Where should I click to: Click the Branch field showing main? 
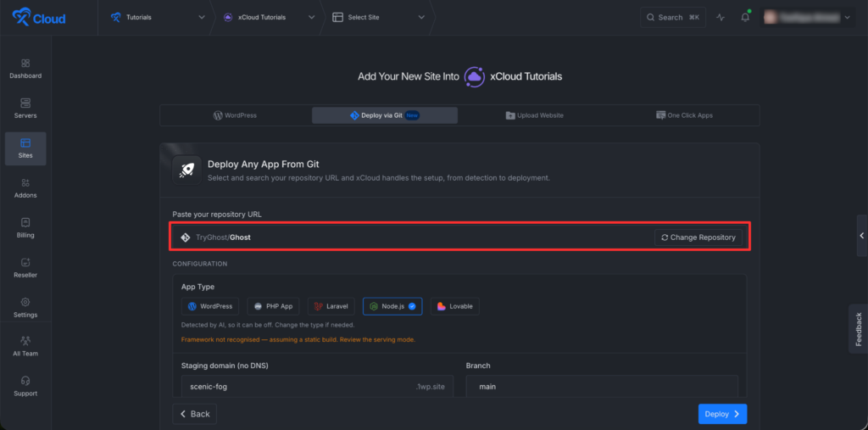coord(602,387)
